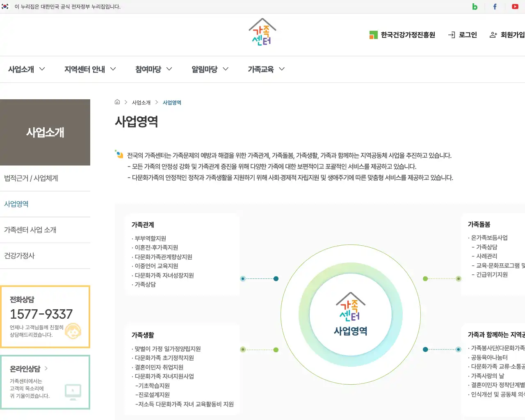Click the 가족사랑의 날 list item
525x420 pixels.
click(x=486, y=376)
